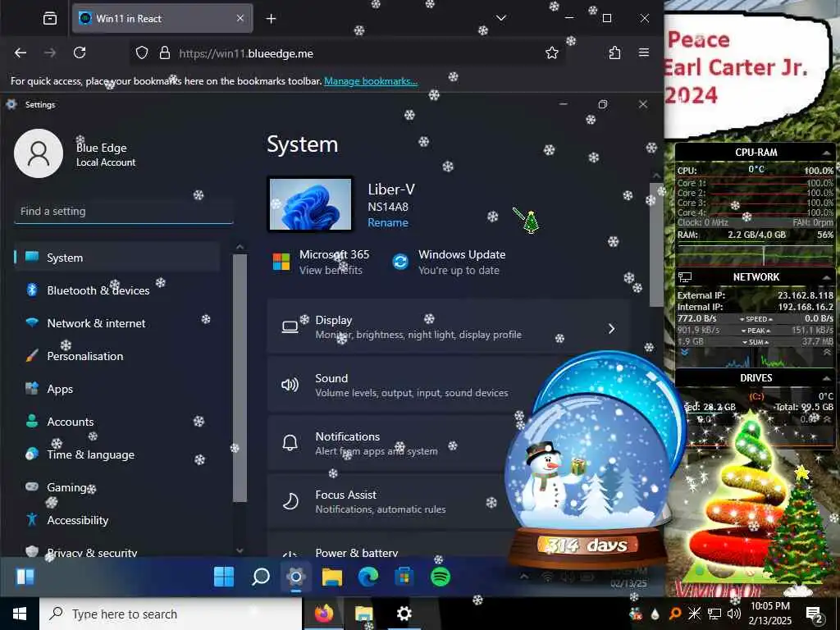Click the sidebar scroll down arrow

coord(240,550)
